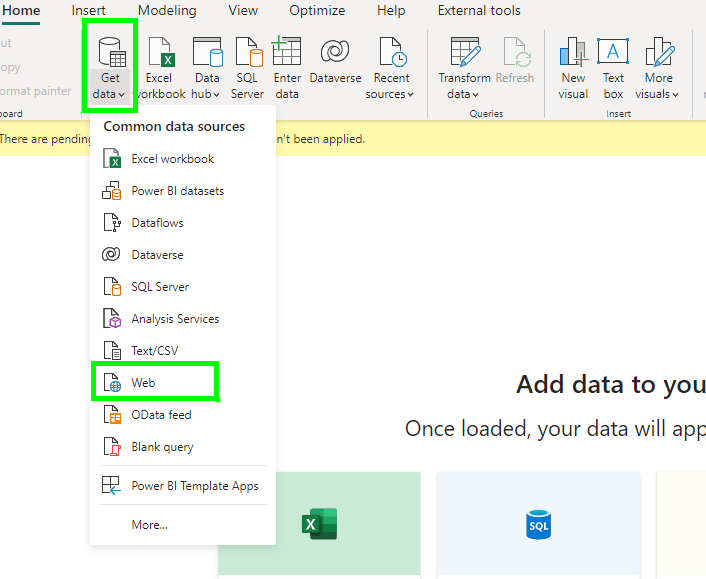Screen dimensions: 706x579
Task: Choose Excel workbook in the data sources menu
Action: 183,159
